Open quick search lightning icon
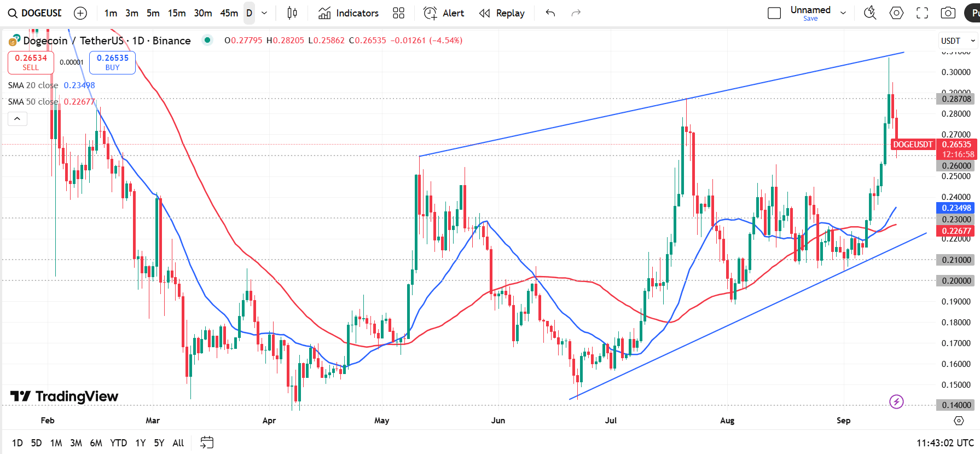Image resolution: width=980 pixels, height=454 pixels. [x=869, y=13]
